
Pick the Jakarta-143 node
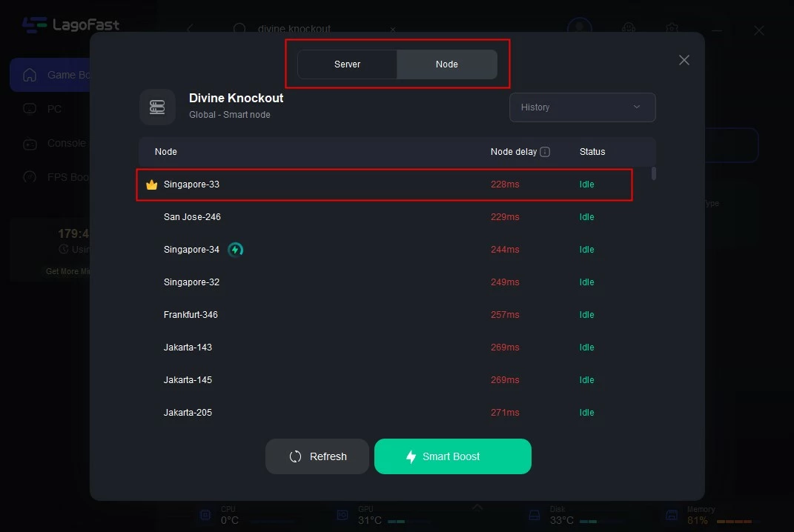point(188,348)
